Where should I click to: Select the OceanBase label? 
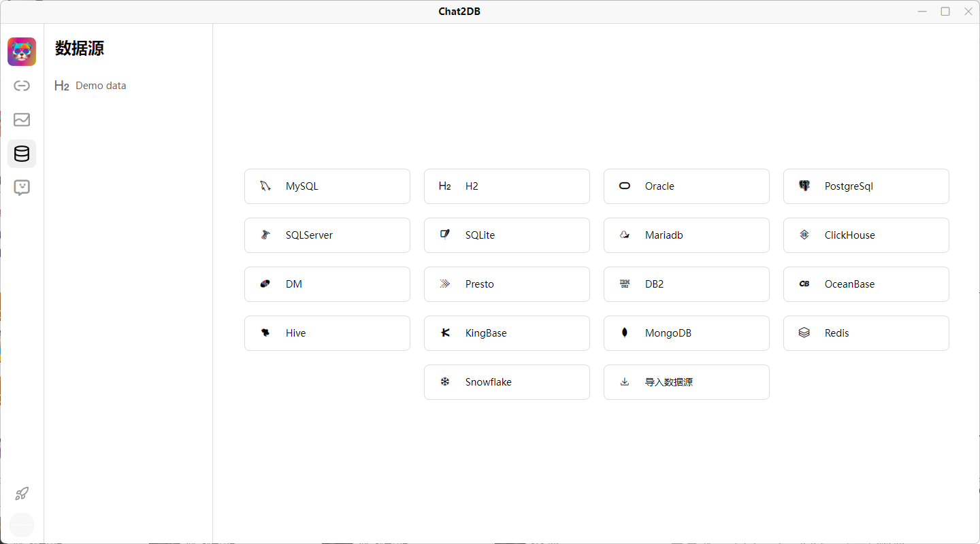(850, 284)
